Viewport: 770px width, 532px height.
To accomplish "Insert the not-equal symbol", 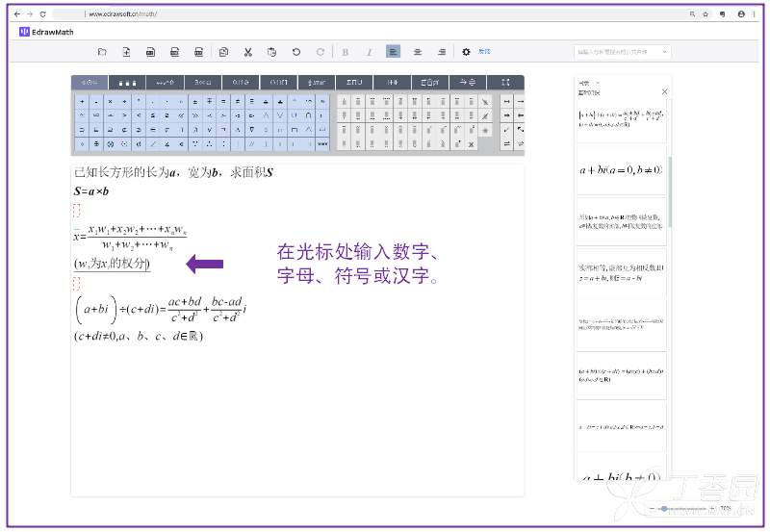I will (238, 102).
